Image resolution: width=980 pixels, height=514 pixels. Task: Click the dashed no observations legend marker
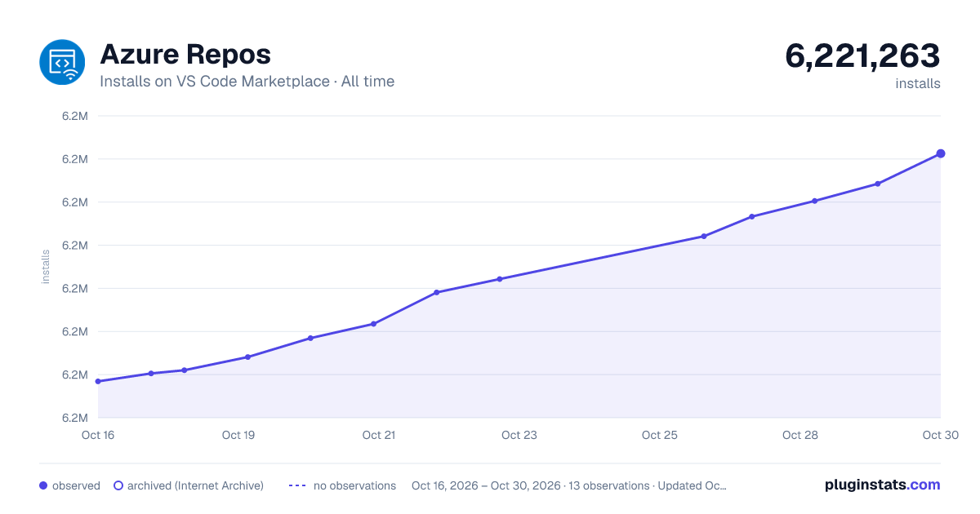[x=297, y=485]
